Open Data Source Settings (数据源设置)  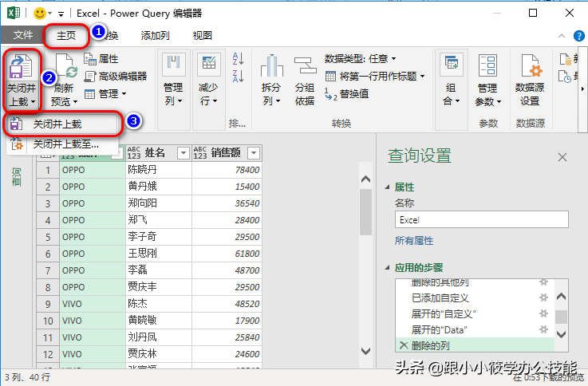click(529, 69)
